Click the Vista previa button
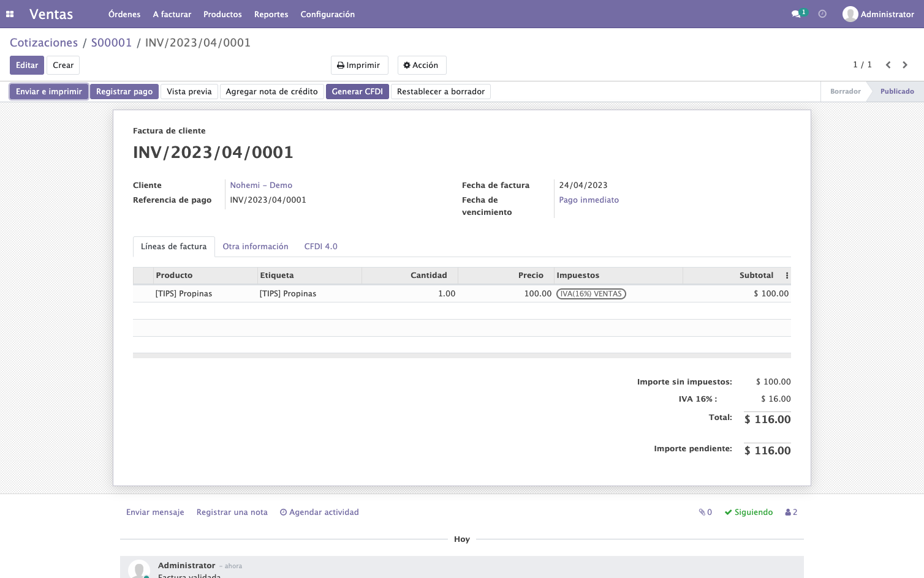This screenshot has width=924, height=578. (189, 92)
